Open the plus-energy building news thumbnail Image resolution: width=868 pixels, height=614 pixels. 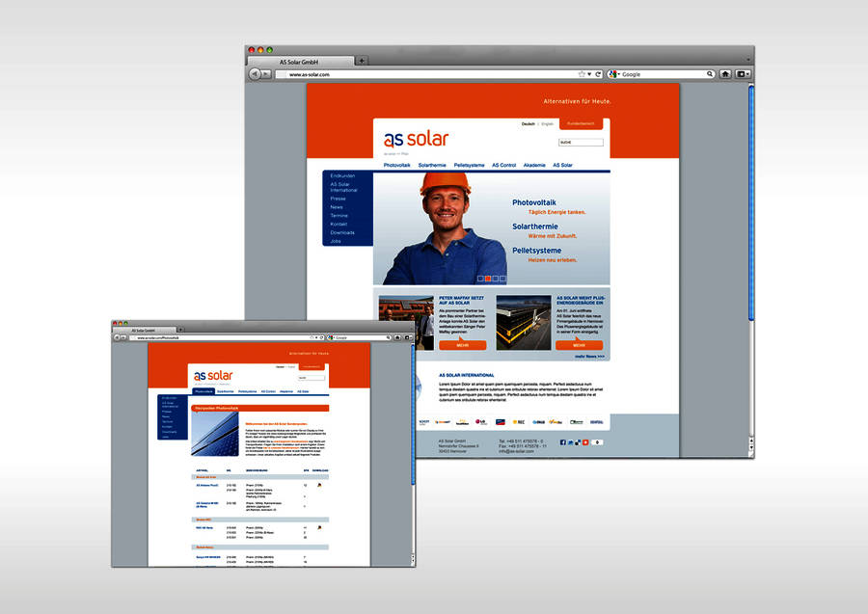pos(524,323)
